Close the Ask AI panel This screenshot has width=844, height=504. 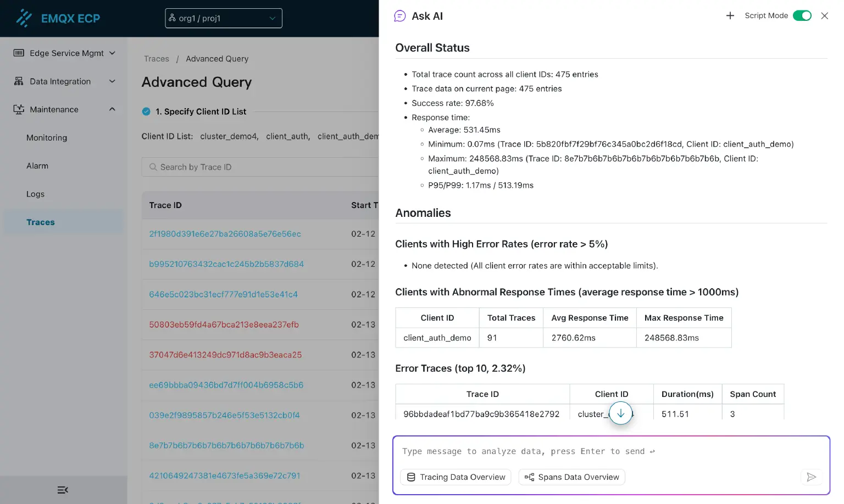[824, 16]
